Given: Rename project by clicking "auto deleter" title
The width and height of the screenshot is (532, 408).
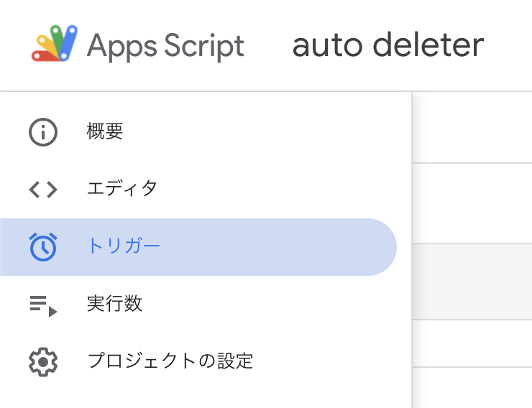Looking at the screenshot, I should coord(387,46).
